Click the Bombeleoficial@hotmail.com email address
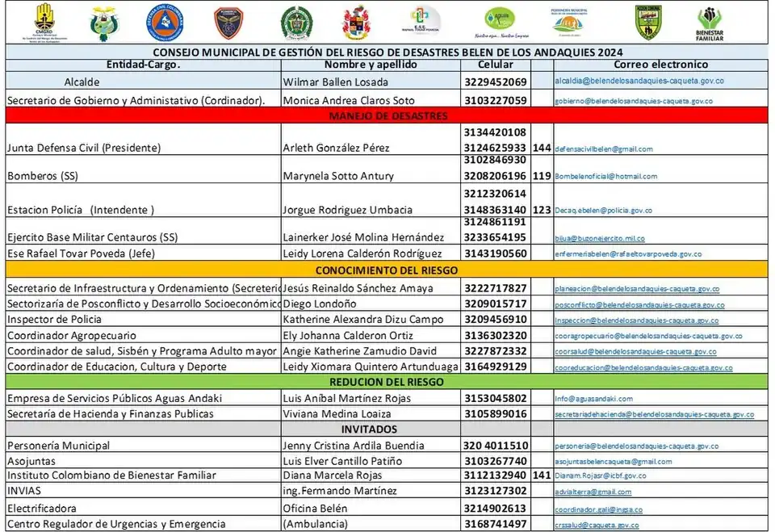Image resolution: width=775 pixels, height=532 pixels. 605,176
